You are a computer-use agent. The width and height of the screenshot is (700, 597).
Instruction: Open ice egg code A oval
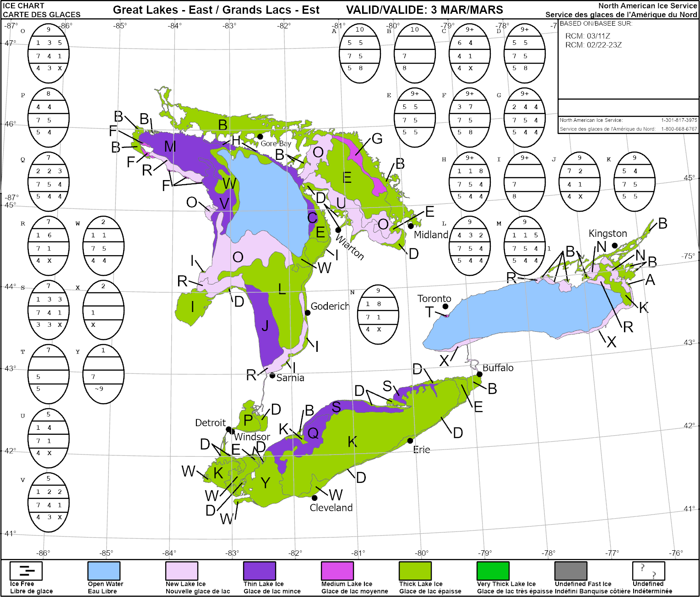[x=360, y=54]
